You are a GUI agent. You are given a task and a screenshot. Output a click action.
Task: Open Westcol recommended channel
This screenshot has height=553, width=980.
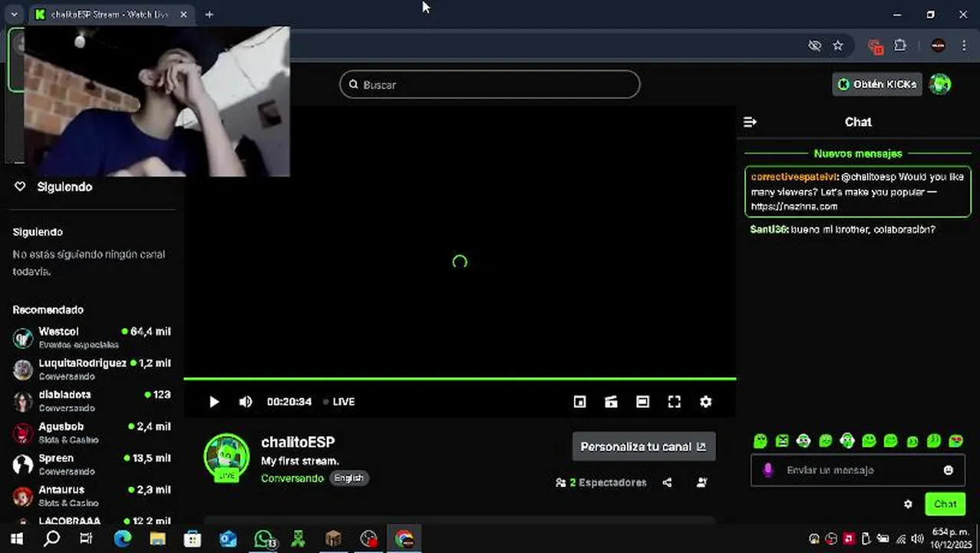pos(91,337)
